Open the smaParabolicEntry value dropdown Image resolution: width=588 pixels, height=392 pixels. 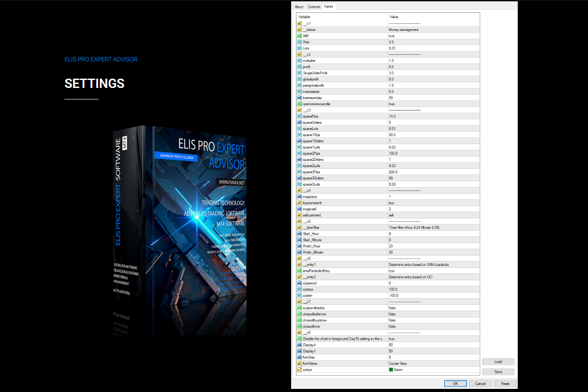(x=433, y=271)
